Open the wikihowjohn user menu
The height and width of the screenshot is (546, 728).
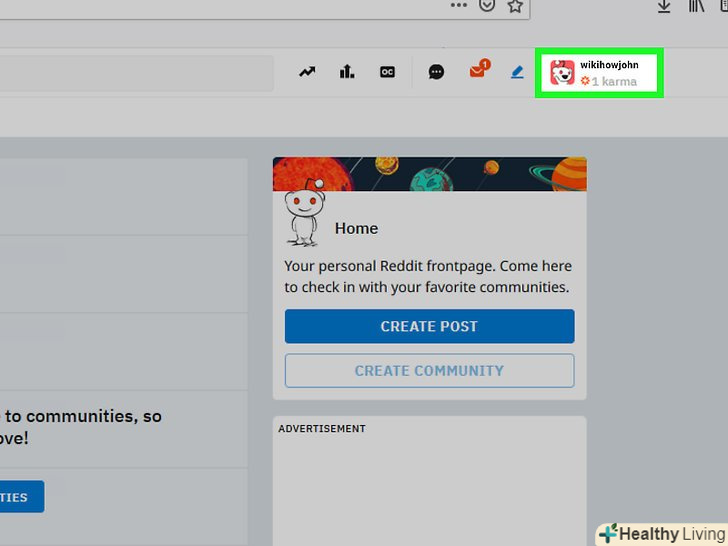(599, 73)
